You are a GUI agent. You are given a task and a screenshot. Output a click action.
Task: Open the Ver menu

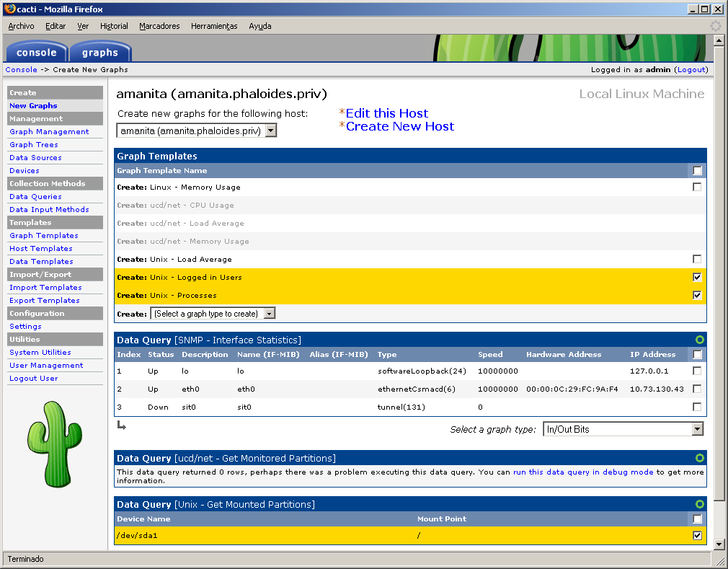pyautogui.click(x=83, y=26)
